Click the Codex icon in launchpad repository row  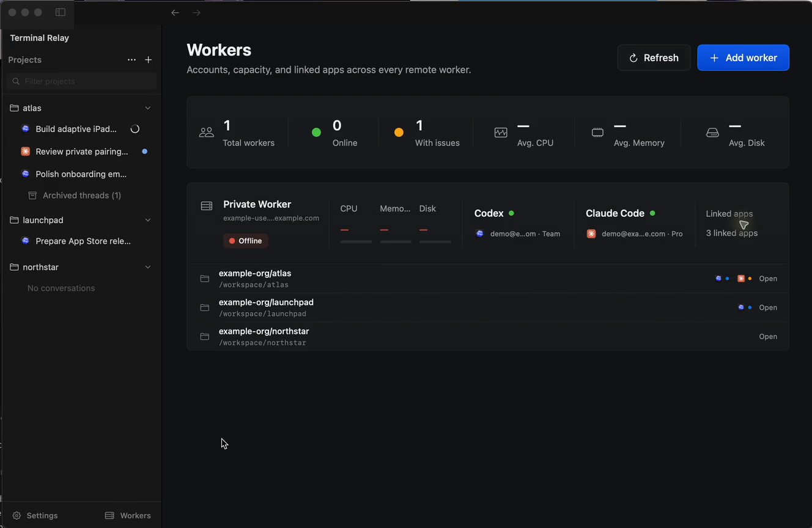[741, 307]
